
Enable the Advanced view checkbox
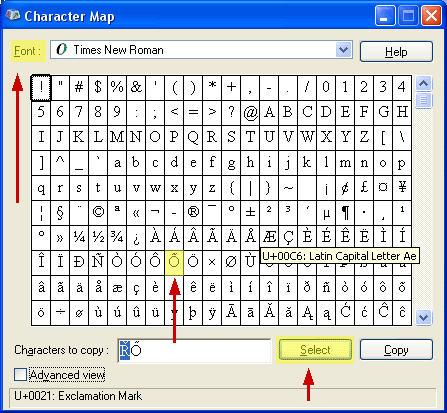coord(20,374)
